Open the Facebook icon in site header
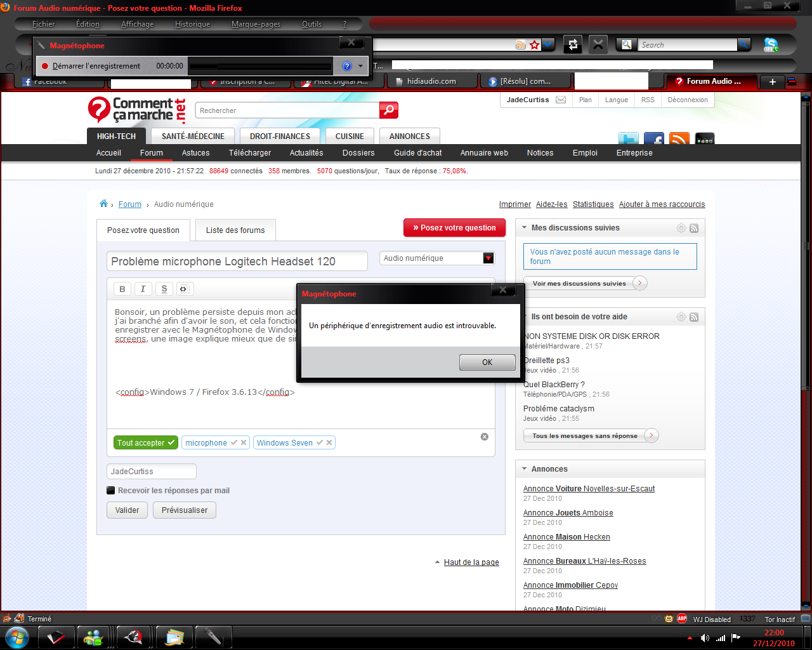Image resolution: width=812 pixels, height=650 pixels. (x=654, y=138)
